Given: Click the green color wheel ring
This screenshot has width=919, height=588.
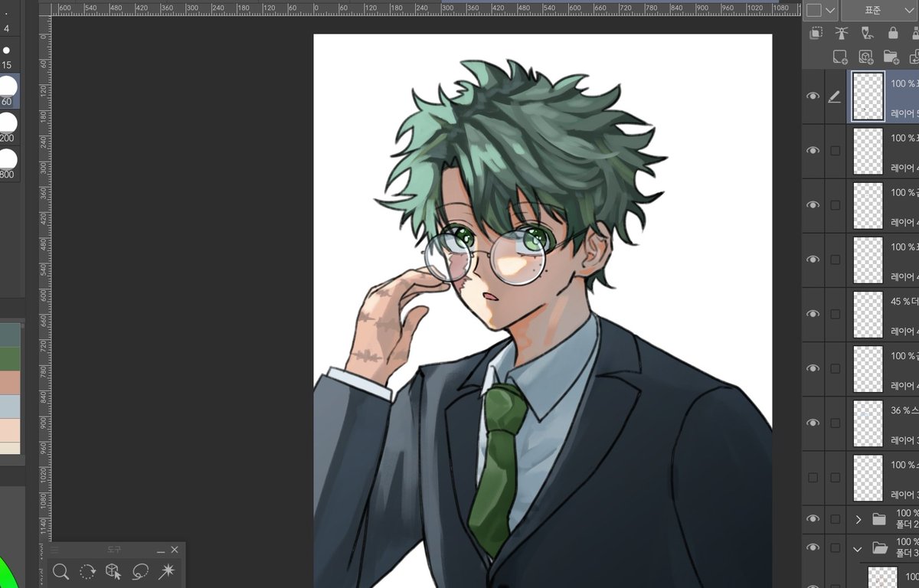Looking at the screenshot, I should click(x=5, y=576).
